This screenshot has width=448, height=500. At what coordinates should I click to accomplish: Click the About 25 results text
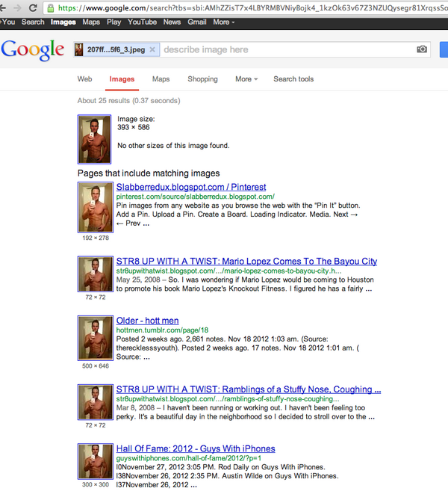(128, 100)
